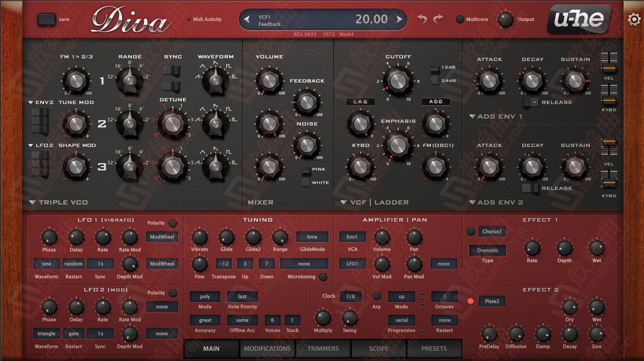The height and width of the screenshot is (361, 644).
Task: Open the Env1 VCA source dropdown
Action: [352, 237]
